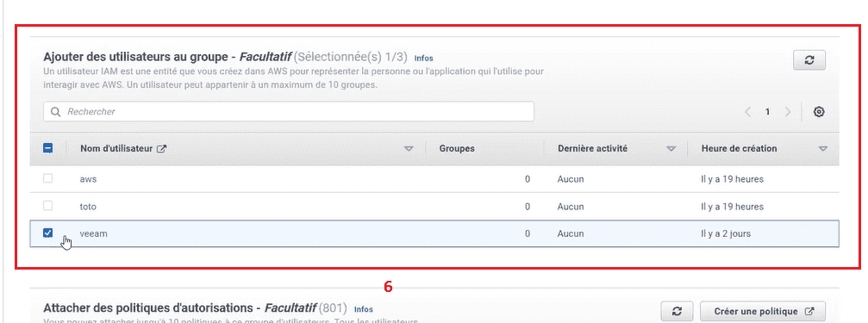868x323 pixels.
Task: Sort by Dernière activité column arrow
Action: 671,149
